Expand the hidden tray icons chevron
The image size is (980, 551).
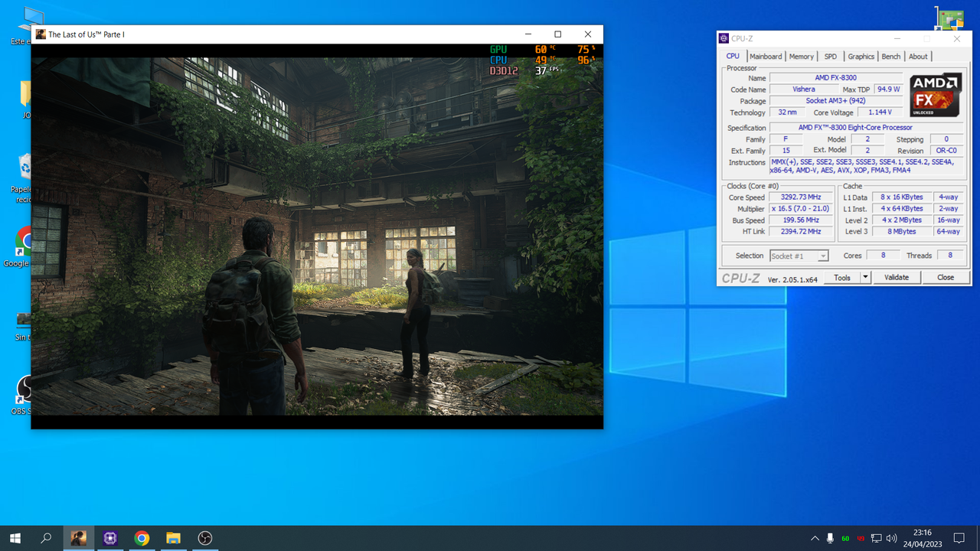(x=815, y=538)
